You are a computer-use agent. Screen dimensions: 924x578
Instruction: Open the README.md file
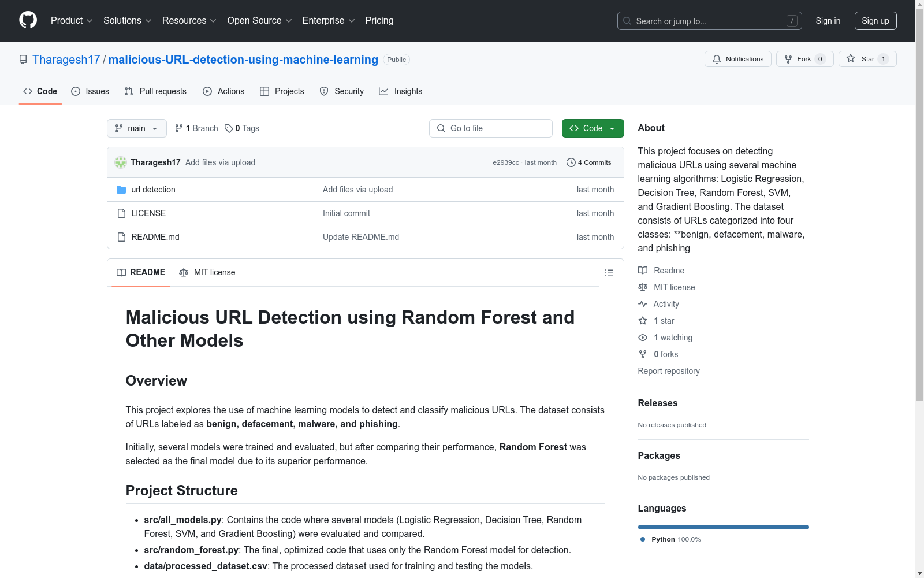[155, 237]
